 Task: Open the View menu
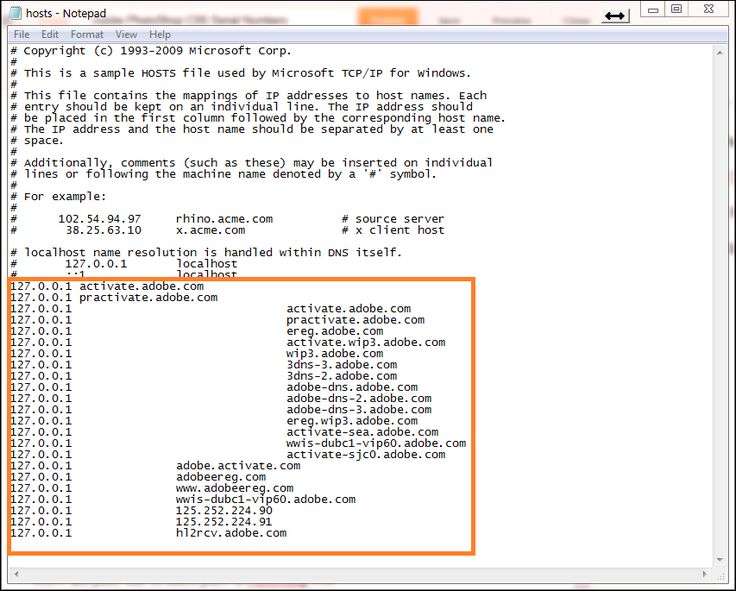pyautogui.click(x=126, y=35)
